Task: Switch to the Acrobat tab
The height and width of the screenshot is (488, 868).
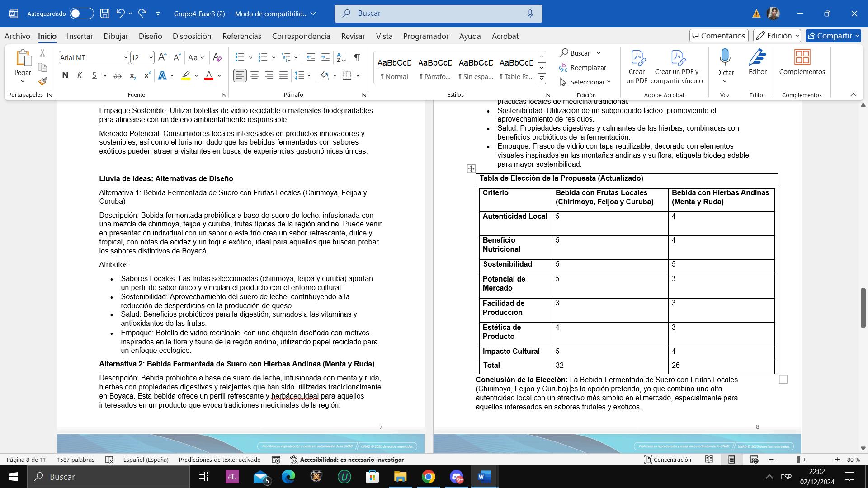Action: [x=505, y=36]
